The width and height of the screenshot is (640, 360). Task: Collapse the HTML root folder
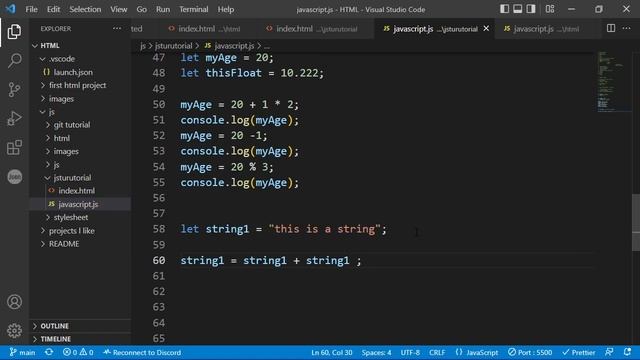tap(50, 46)
